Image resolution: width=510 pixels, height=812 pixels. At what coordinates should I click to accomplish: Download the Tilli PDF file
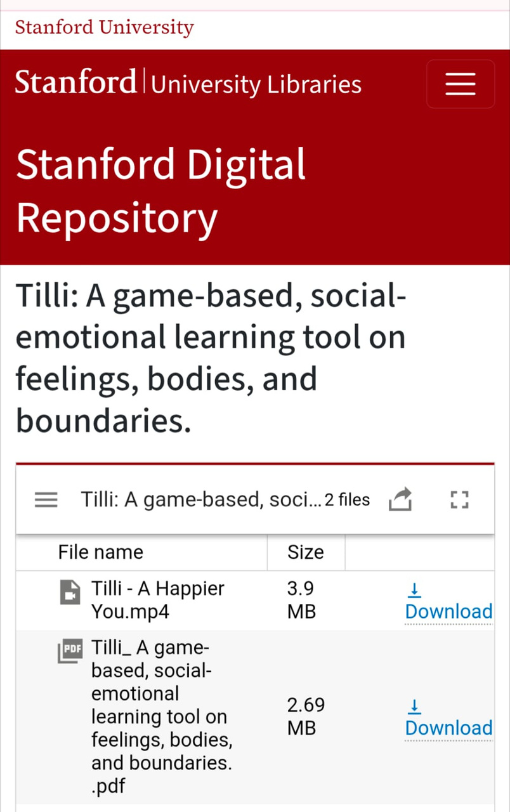[448, 720]
